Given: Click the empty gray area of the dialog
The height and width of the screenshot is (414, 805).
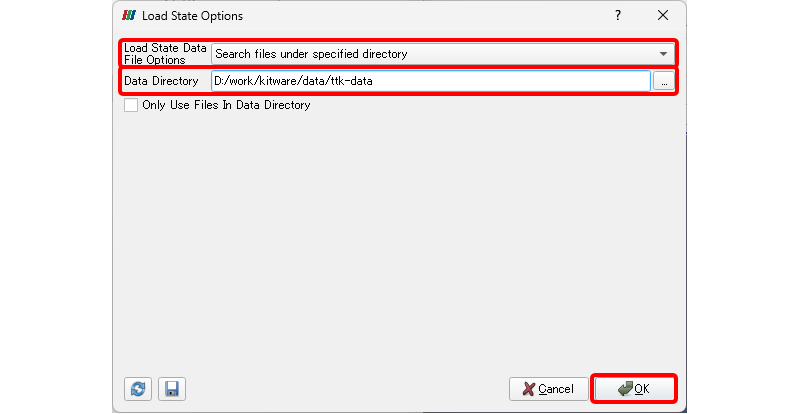Looking at the screenshot, I should (x=400, y=240).
